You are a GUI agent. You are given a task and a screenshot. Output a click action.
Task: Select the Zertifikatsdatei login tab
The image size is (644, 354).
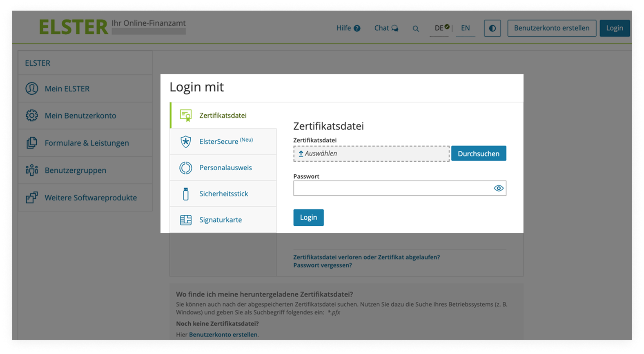point(223,116)
